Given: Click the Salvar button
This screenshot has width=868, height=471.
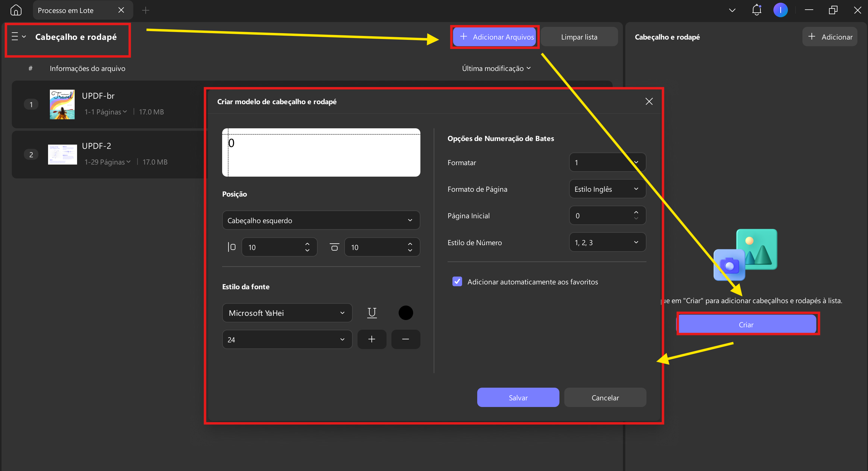Looking at the screenshot, I should point(518,397).
